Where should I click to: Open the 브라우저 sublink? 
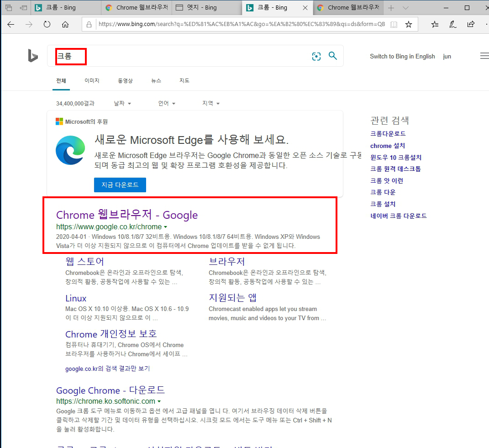tap(227, 261)
